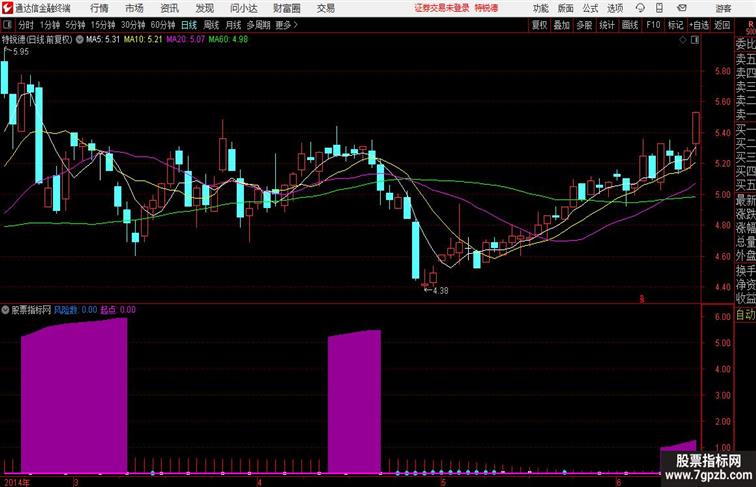Open the headset customer service icon
Image resolution: width=756 pixels, height=487 pixels.
point(640,8)
